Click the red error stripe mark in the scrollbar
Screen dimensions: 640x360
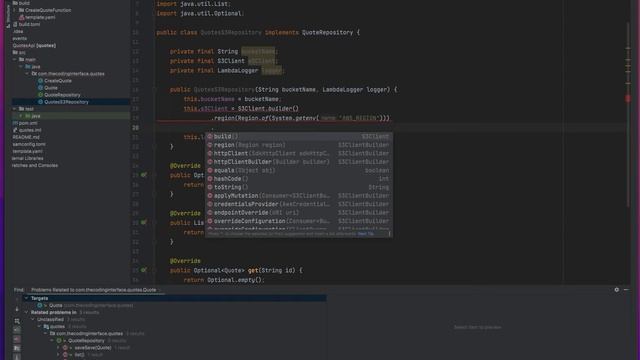(x=628, y=98)
